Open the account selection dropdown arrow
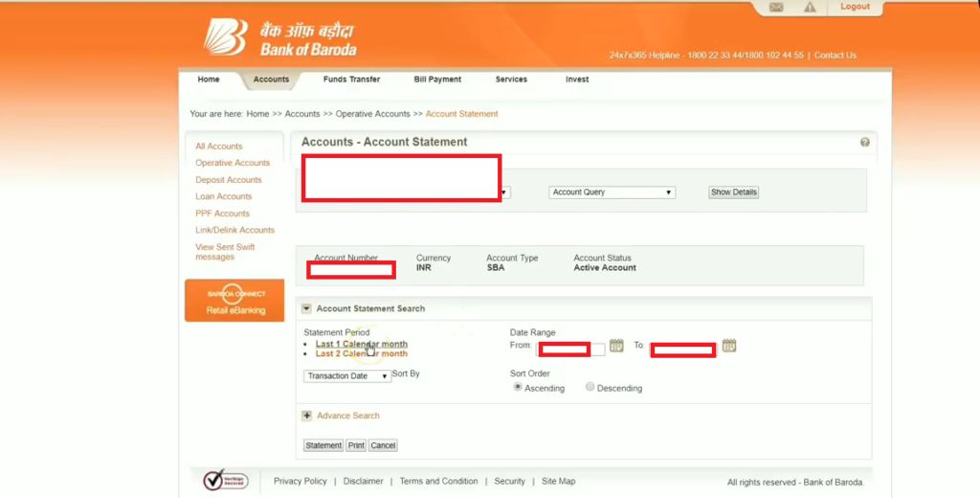The height and width of the screenshot is (498, 980). click(504, 192)
